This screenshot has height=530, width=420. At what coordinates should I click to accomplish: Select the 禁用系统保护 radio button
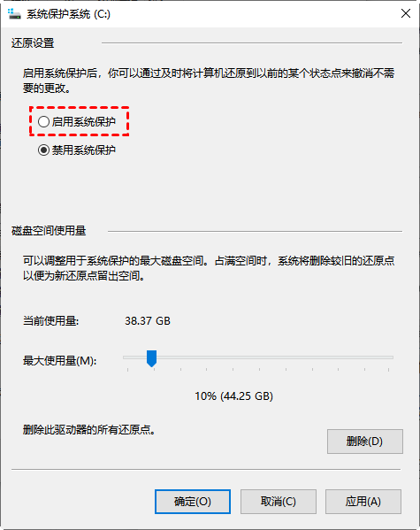43,150
